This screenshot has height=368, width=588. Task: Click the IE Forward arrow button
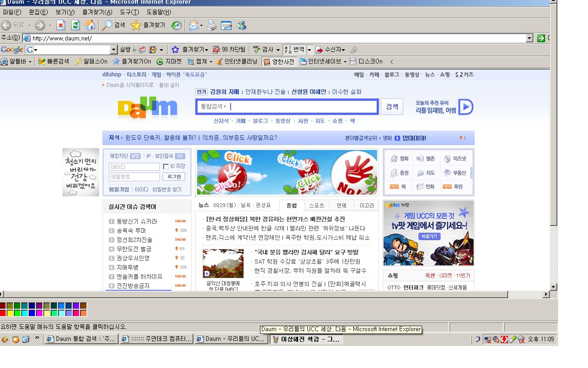point(40,25)
